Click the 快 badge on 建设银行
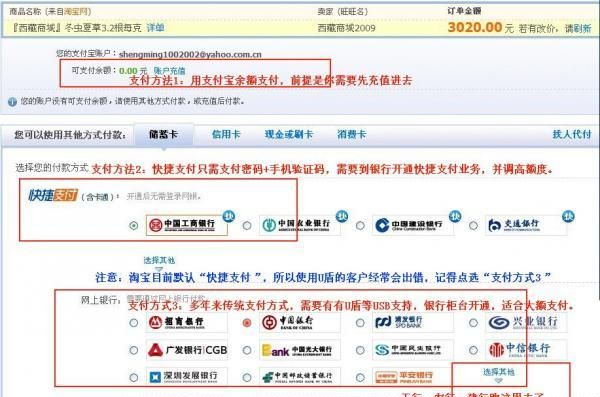The width and height of the screenshot is (600, 397). coord(455,216)
